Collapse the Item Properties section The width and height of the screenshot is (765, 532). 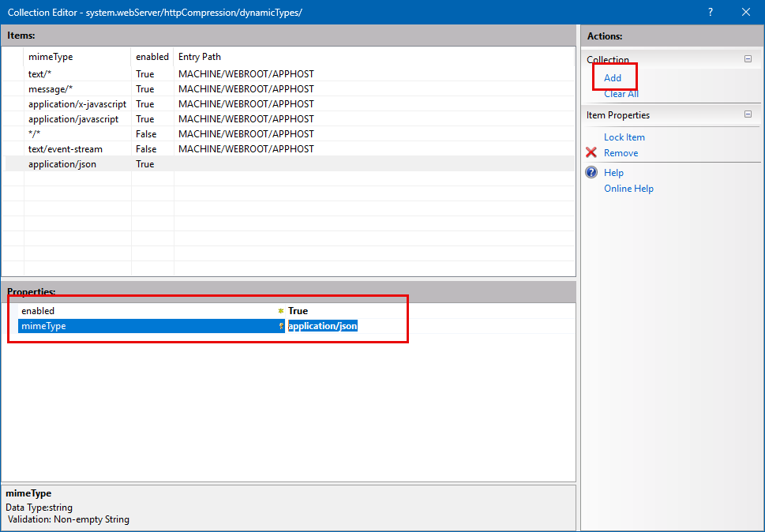click(x=748, y=115)
